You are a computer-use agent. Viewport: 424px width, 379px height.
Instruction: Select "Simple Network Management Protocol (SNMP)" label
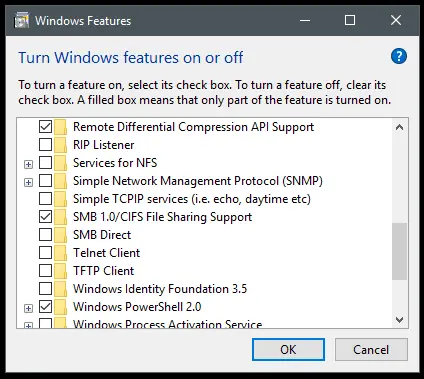pyautogui.click(x=198, y=181)
